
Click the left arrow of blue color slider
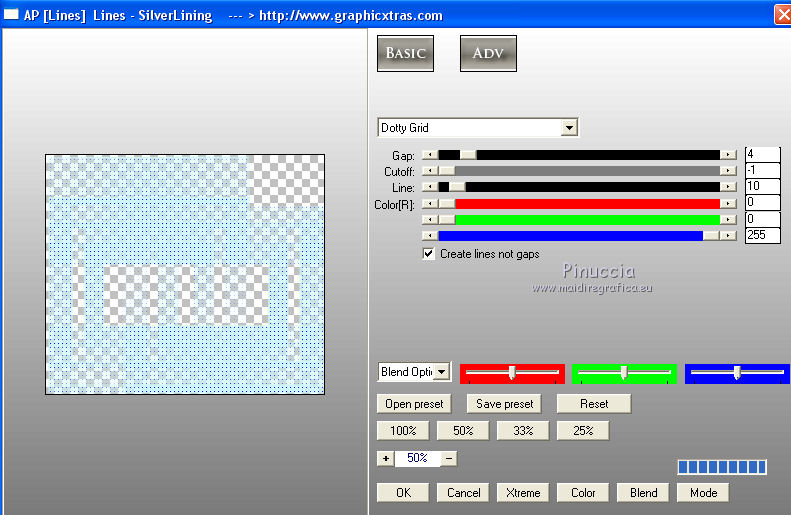pos(430,236)
